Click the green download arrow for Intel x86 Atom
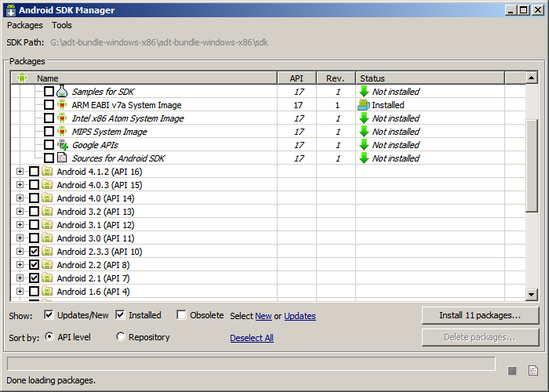This screenshot has height=392, width=549. (364, 118)
